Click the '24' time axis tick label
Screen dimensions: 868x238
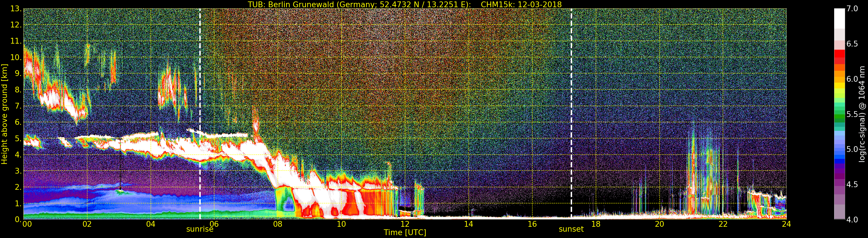pos(786,224)
